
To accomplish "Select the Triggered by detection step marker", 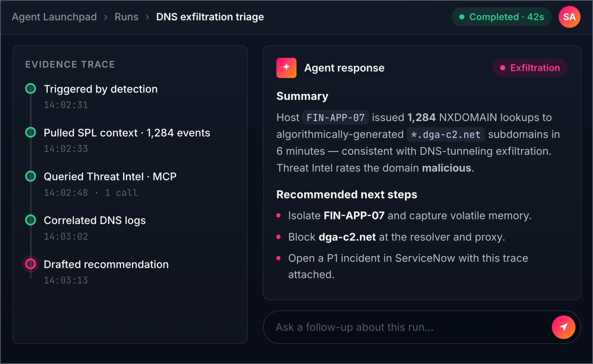I will point(30,89).
